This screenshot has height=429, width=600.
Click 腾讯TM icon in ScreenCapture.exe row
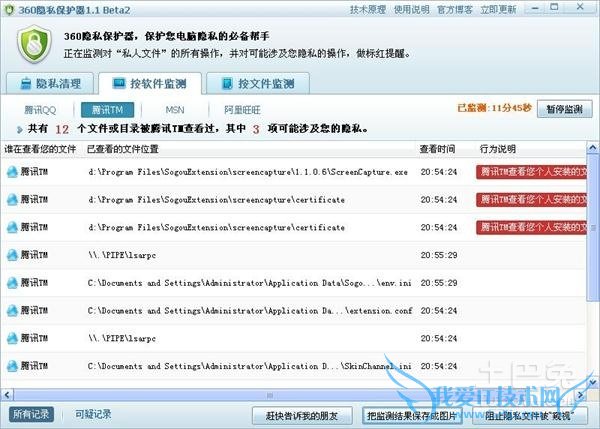pos(12,172)
